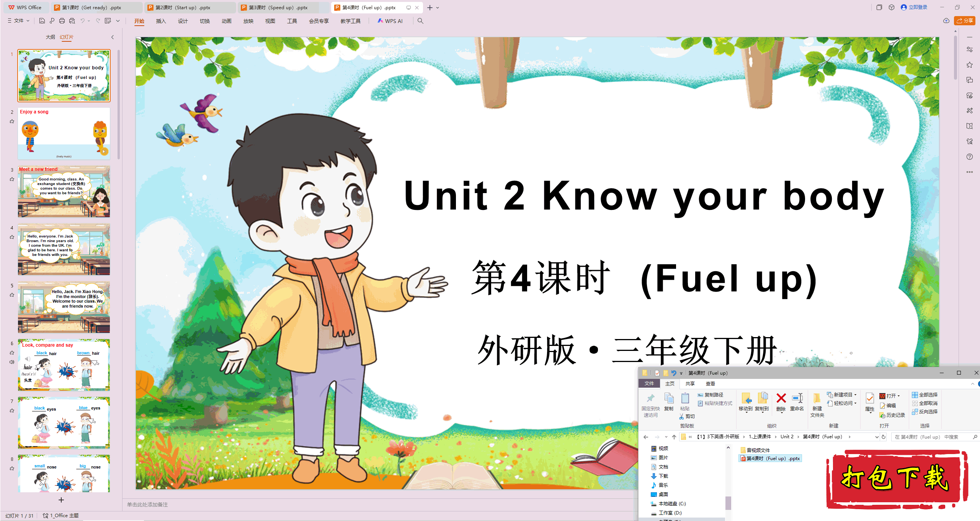The height and width of the screenshot is (521, 980).
Task: Click the slide panel vertical scrollbar
Action: pyautogui.click(x=119, y=104)
